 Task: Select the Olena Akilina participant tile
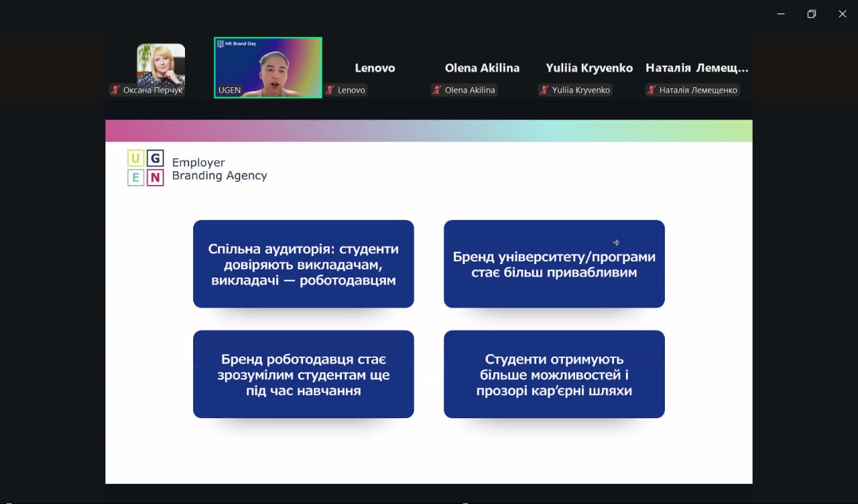[x=482, y=68]
